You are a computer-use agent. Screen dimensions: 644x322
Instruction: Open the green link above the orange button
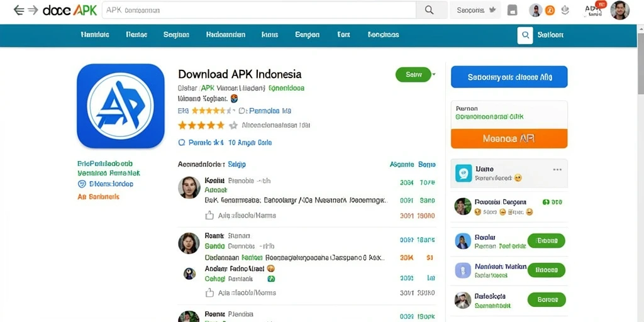(489, 116)
